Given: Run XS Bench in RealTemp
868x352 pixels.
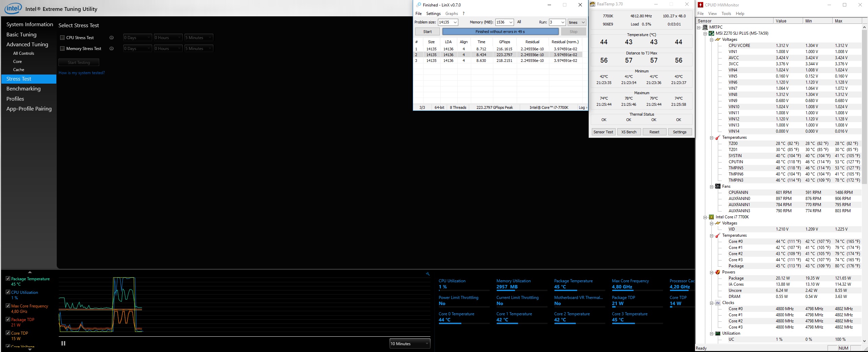Looking at the screenshot, I should 629,132.
